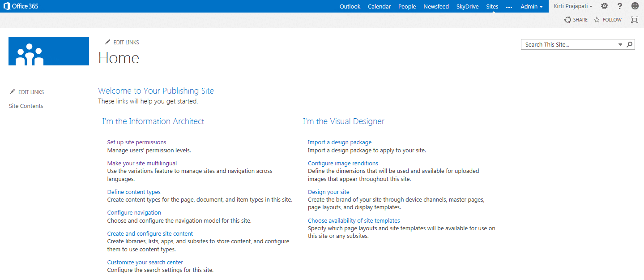Image resolution: width=644 pixels, height=280 pixels.
Task: Click the site logo image
Action: tap(49, 51)
